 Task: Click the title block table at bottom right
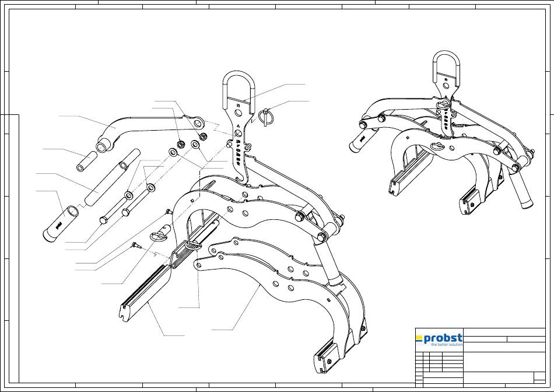[481, 356]
